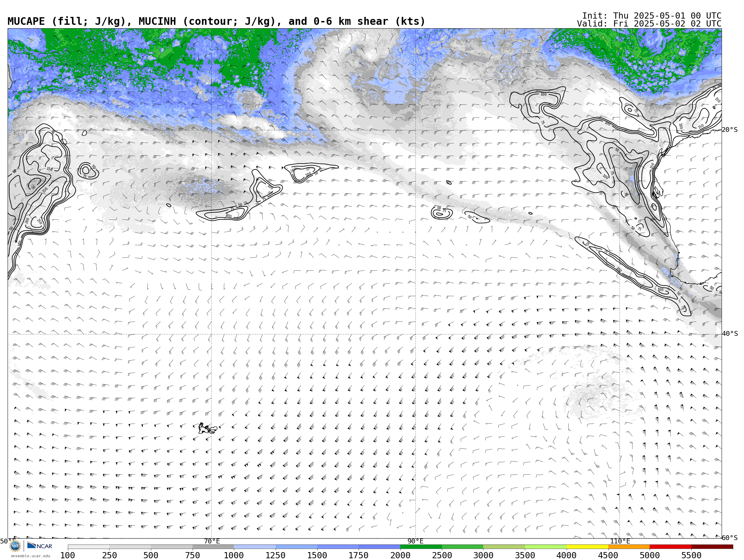Click the NCAR logo

[40, 546]
